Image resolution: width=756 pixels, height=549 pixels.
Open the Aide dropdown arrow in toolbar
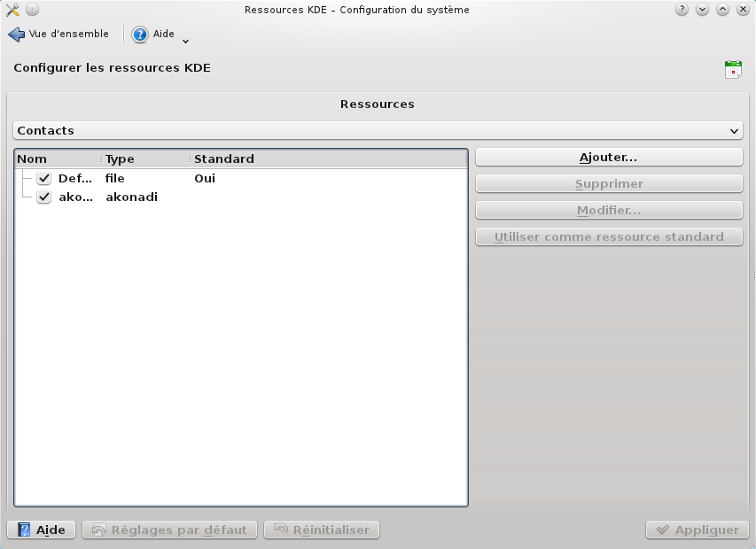[x=185, y=42]
